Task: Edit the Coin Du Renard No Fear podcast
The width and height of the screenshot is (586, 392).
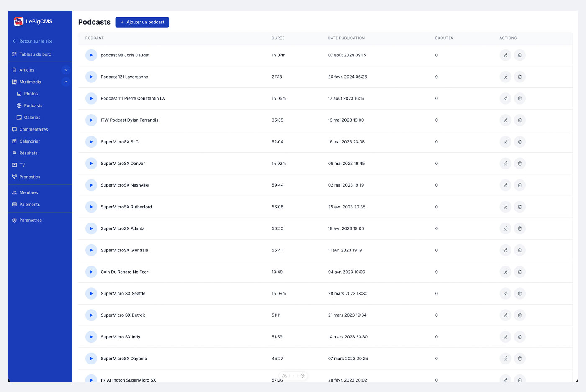Action: coord(505,272)
